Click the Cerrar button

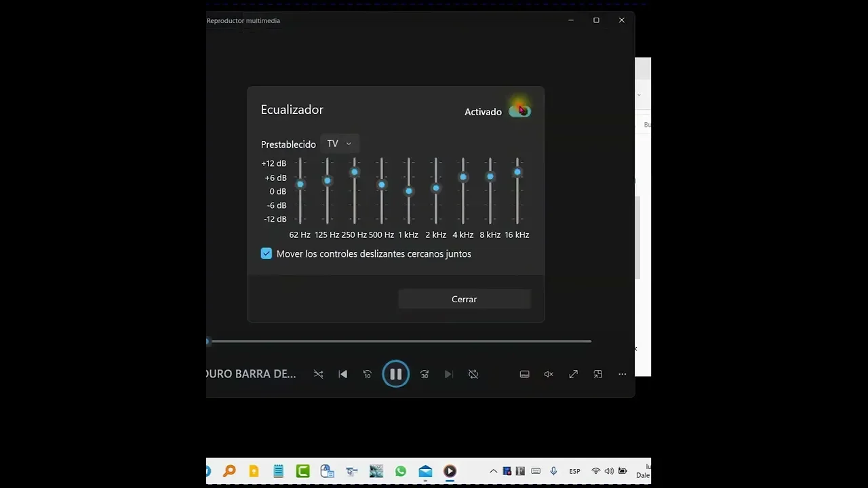point(465,299)
